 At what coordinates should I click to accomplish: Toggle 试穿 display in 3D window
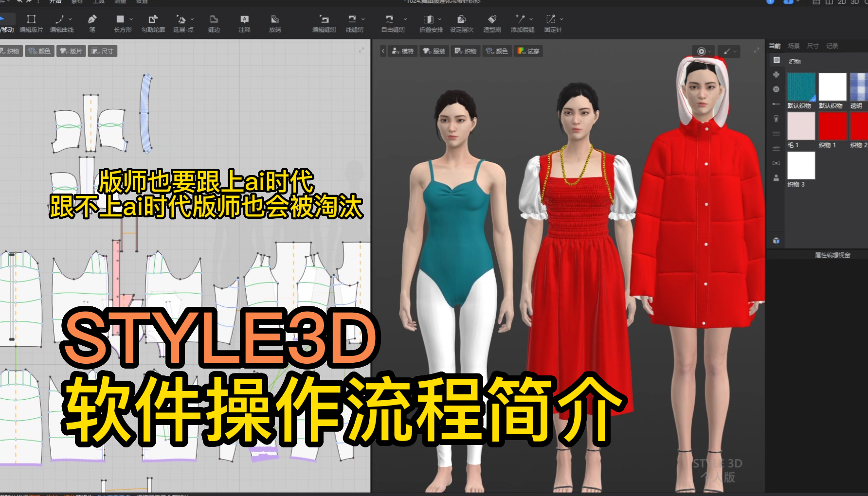click(528, 51)
